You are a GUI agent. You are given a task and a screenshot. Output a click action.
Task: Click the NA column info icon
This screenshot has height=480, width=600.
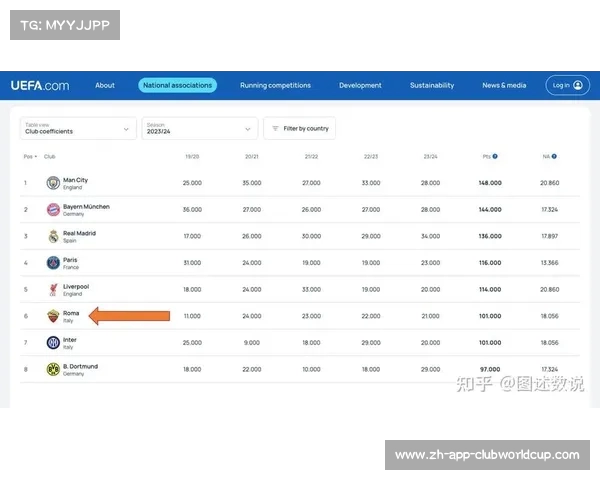click(554, 156)
